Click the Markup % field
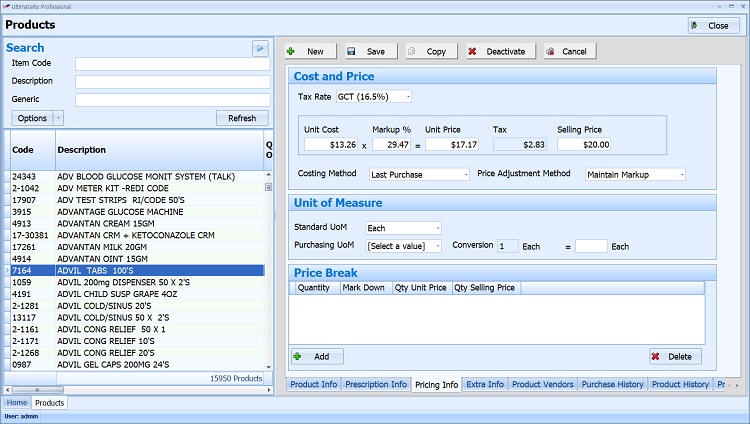This screenshot has width=750, height=424. [391, 145]
